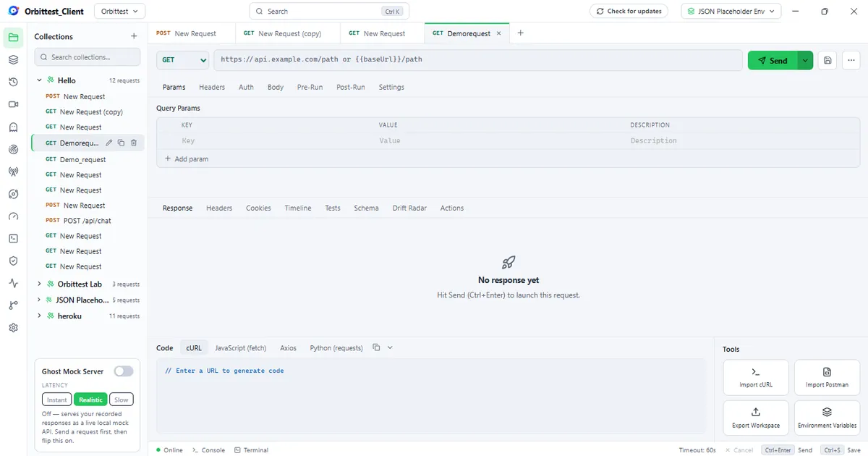Image resolution: width=868 pixels, height=456 pixels.
Task: Switch to the Body tab
Action: click(276, 87)
